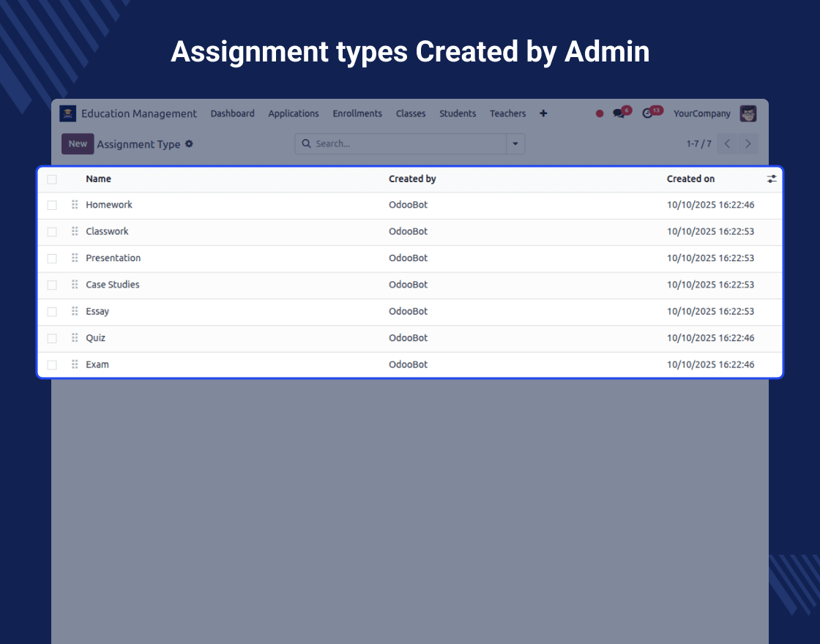Select the Quiz row checkbox
Viewport: 820px width, 644px height.
click(x=52, y=339)
